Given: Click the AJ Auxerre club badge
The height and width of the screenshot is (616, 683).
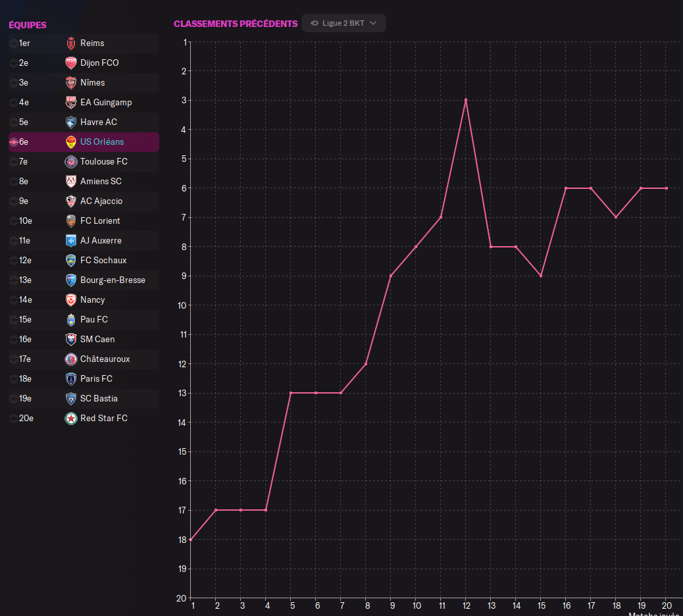Looking at the screenshot, I should 70,240.
